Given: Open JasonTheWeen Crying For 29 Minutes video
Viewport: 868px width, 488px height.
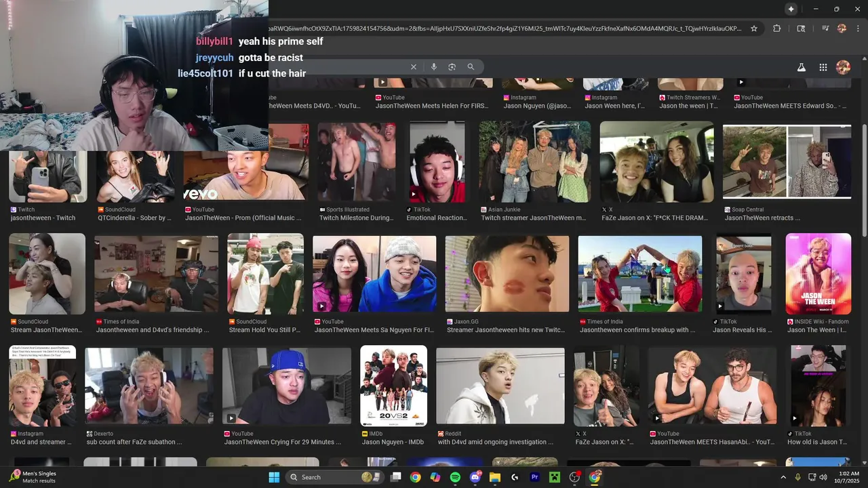Looking at the screenshot, I should 287,386.
